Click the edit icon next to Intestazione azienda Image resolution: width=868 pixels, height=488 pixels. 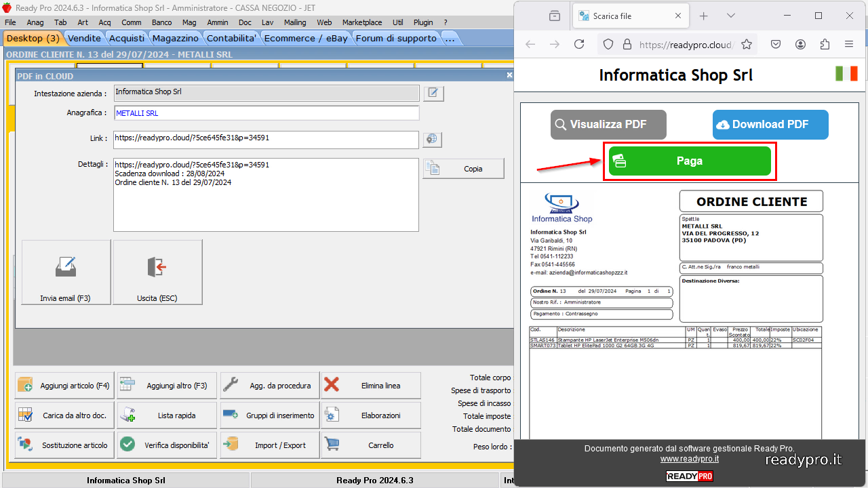click(x=433, y=94)
